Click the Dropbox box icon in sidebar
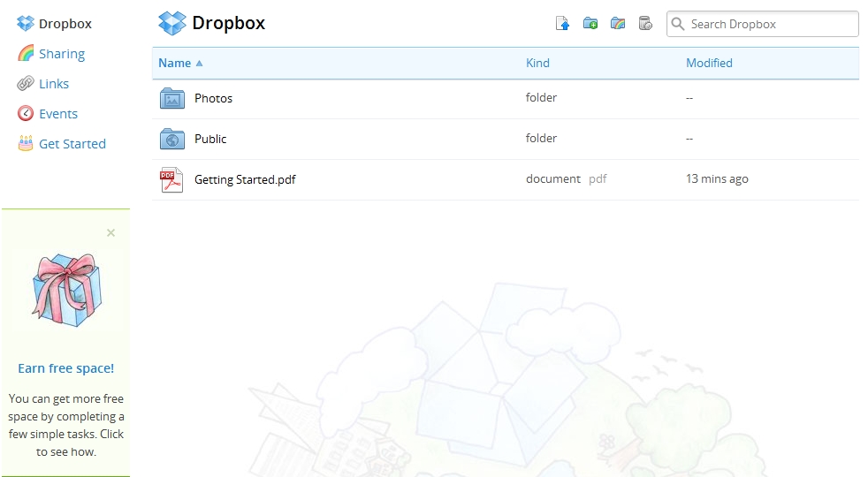The image size is (868, 477). (x=26, y=23)
